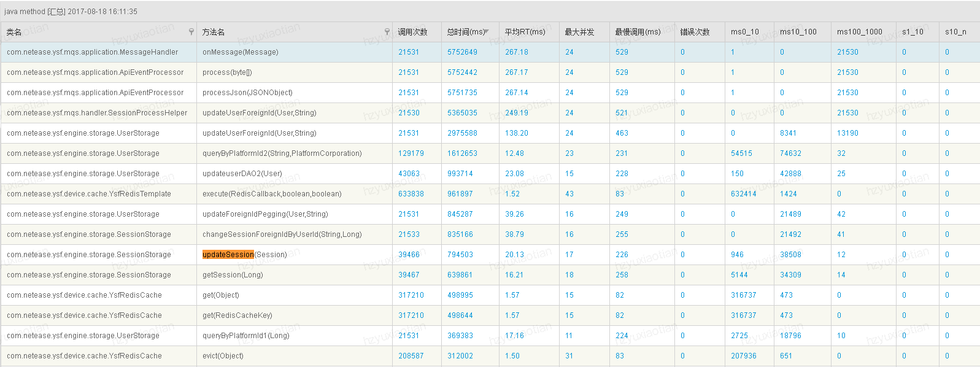Select the getSession(Long) method cell
The width and height of the screenshot is (980, 367).
[x=232, y=275]
